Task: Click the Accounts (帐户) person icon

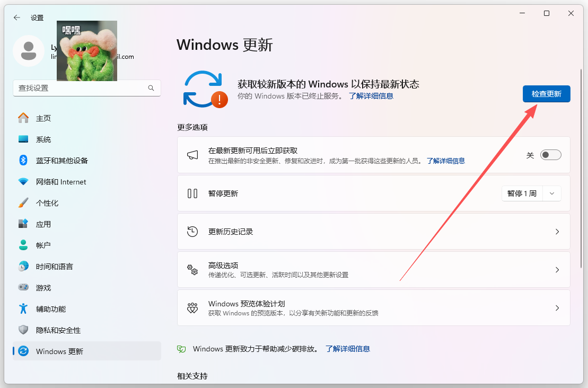Action: (x=23, y=245)
